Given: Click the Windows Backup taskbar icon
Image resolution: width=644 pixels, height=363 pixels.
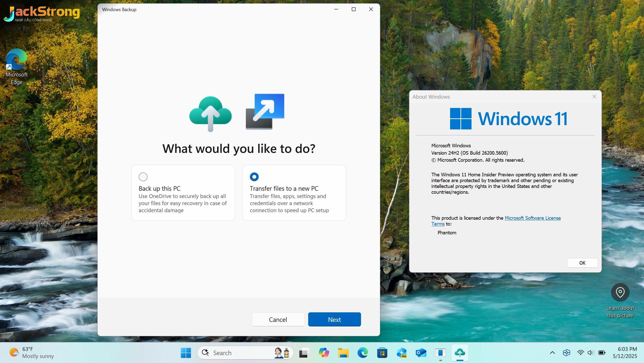Looking at the screenshot, I should click(x=460, y=353).
